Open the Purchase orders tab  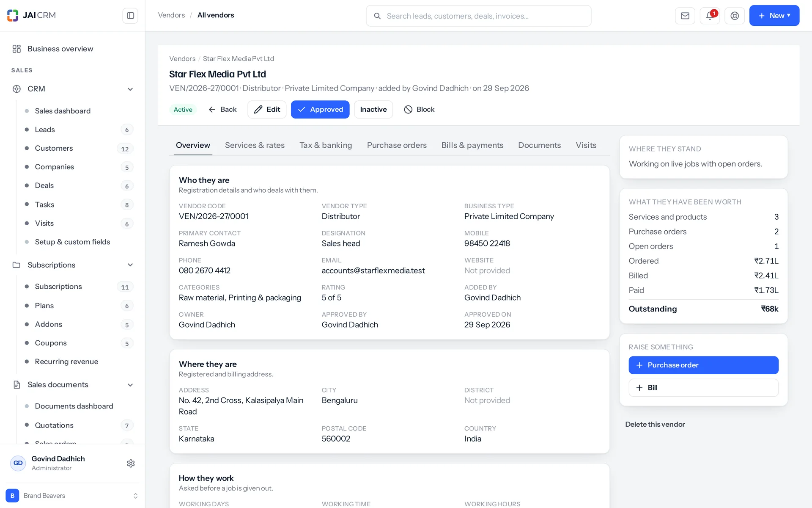397,145
